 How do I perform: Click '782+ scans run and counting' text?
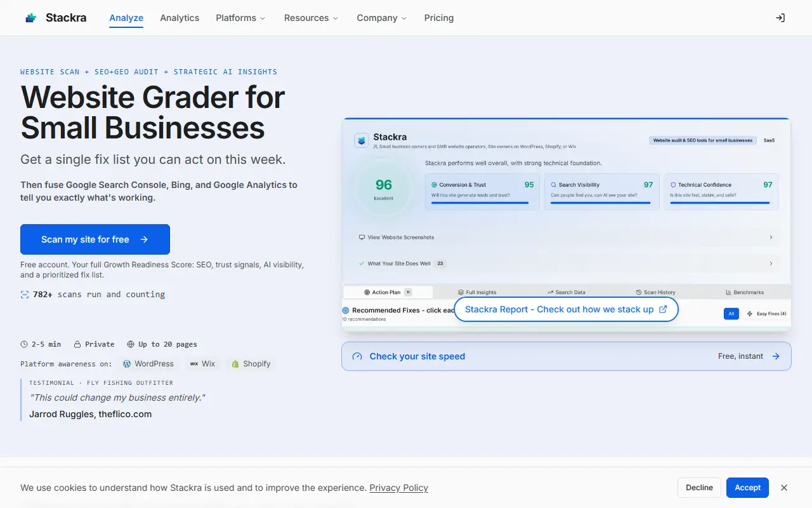coord(99,295)
